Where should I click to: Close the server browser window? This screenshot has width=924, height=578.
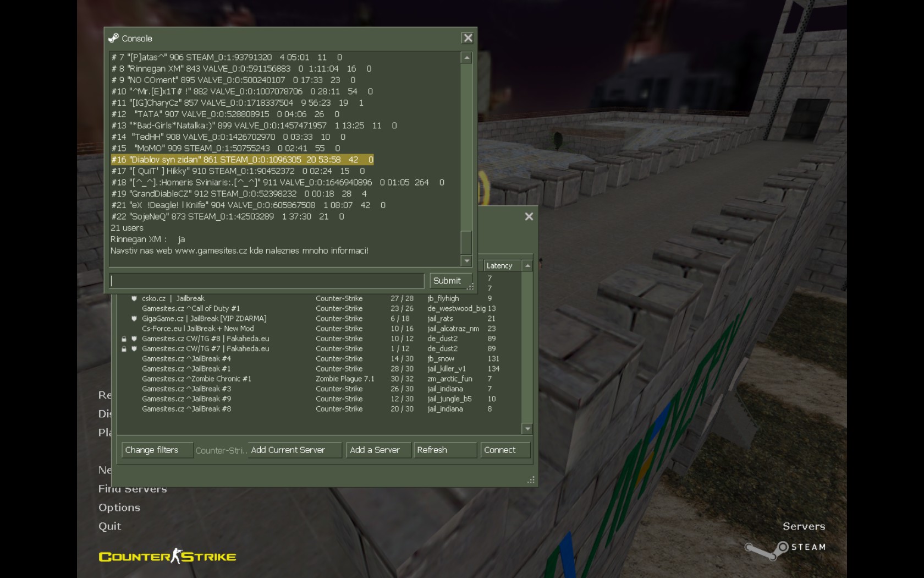[529, 216]
